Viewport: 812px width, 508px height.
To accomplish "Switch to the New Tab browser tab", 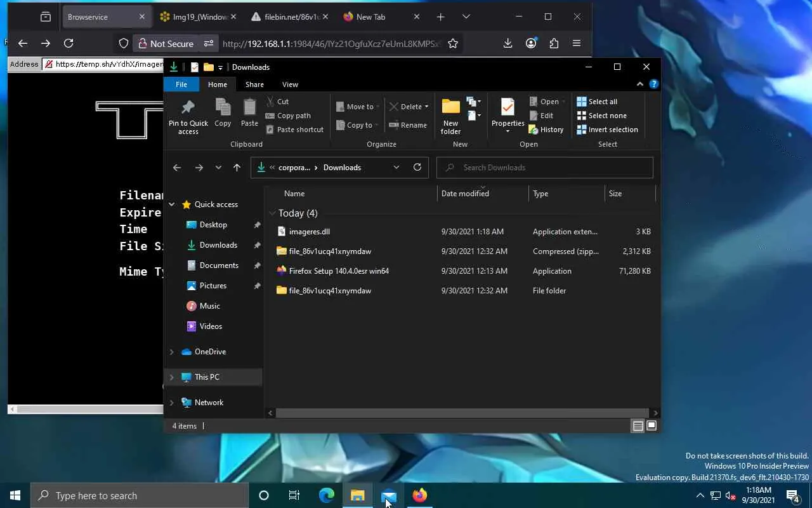I will point(370,17).
